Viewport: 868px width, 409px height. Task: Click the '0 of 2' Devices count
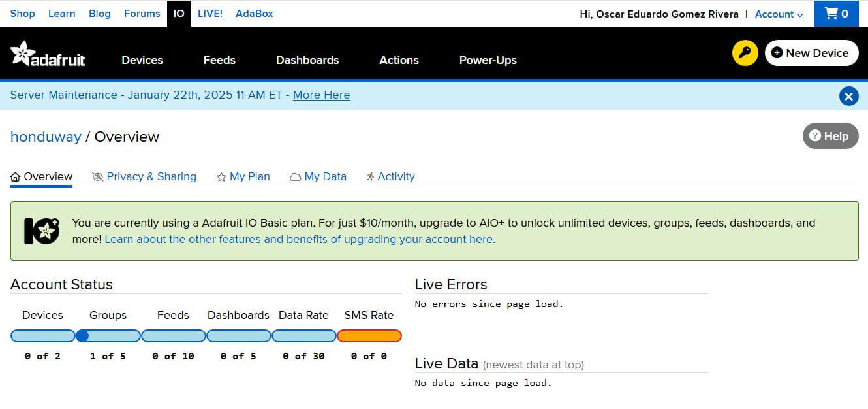pos(42,356)
